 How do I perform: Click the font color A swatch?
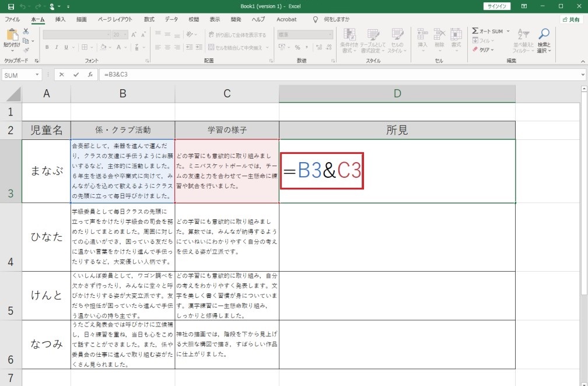point(118,47)
